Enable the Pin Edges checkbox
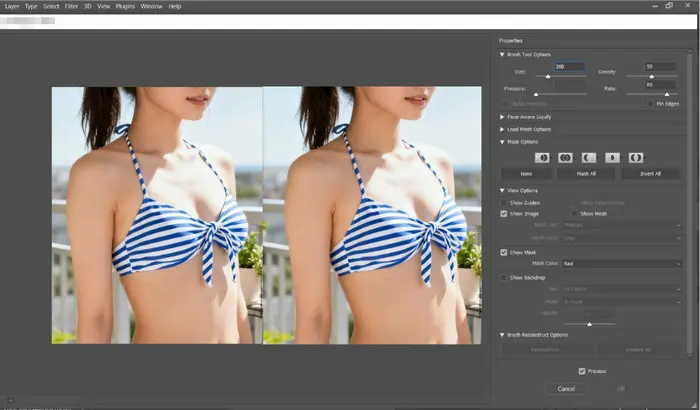This screenshot has height=410, width=700. coord(650,104)
